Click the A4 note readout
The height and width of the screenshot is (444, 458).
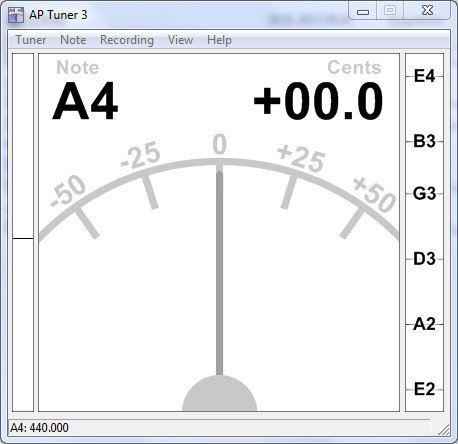pyautogui.click(x=85, y=101)
